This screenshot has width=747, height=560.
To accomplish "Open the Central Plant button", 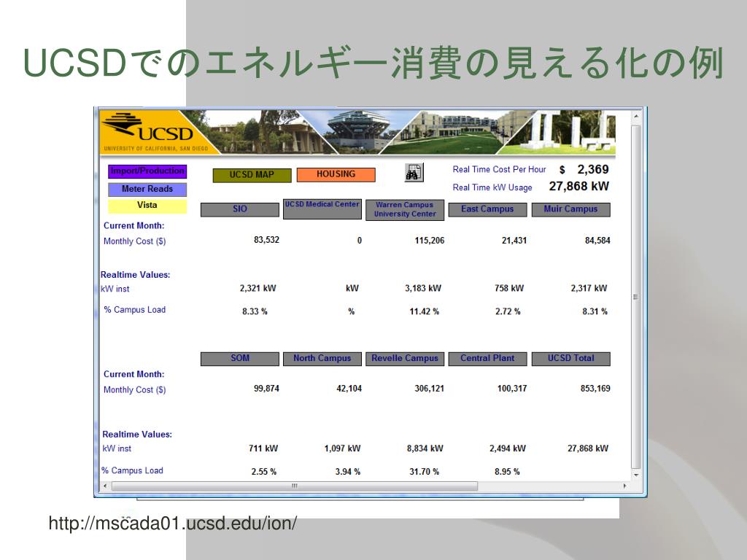I will pos(487,359).
